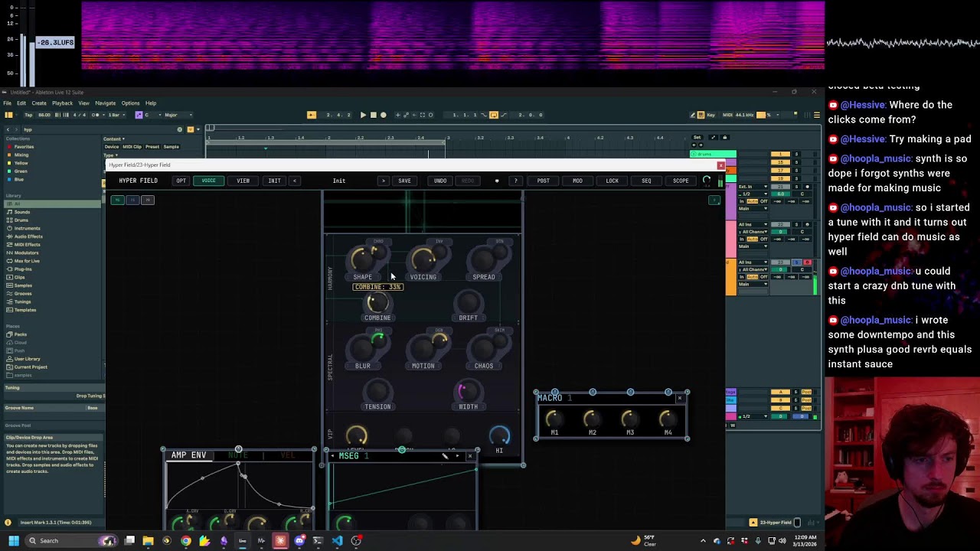This screenshot has width=980, height=551.
Task: Toggle the Follow/back-to-arrangement orange button
Action: [x=312, y=115]
